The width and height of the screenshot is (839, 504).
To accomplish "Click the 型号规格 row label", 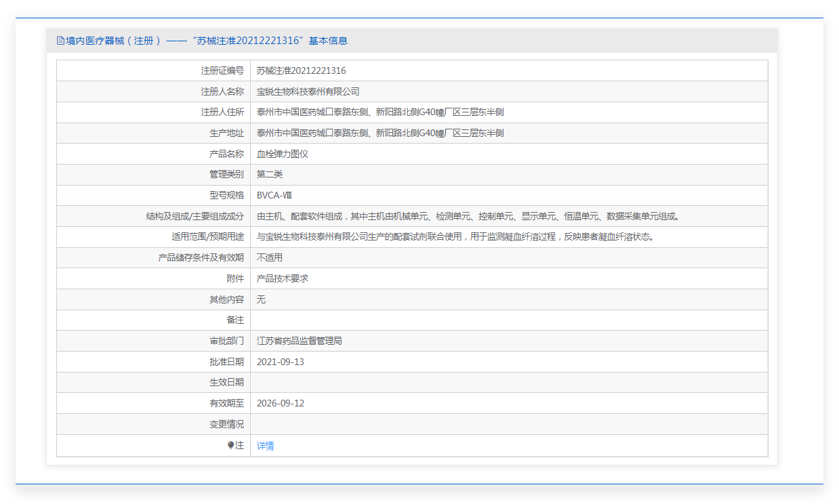I will 226,196.
